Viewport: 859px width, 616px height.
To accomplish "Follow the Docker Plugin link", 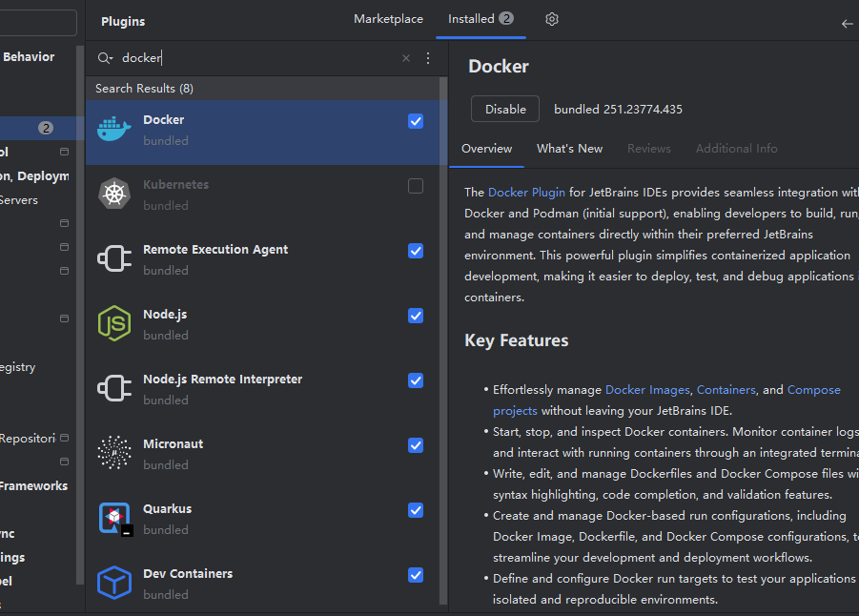I will tap(526, 193).
